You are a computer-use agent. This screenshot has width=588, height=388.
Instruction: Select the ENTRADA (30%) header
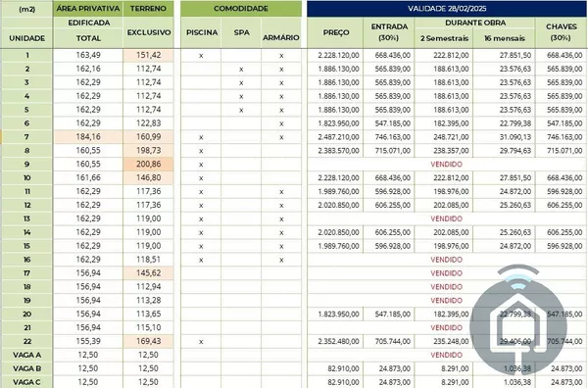(x=389, y=32)
